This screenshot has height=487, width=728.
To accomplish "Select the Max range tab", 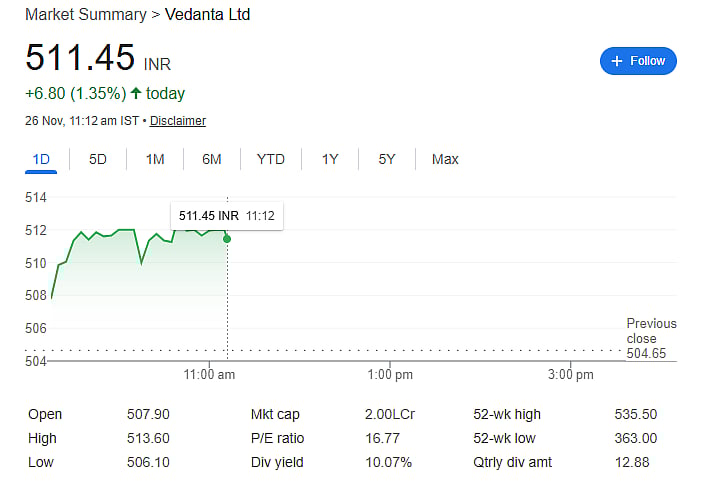I will [x=445, y=159].
